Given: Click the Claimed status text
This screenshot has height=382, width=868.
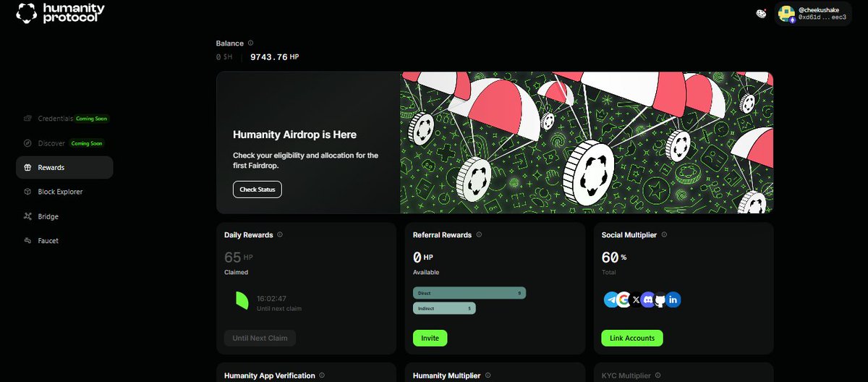Looking at the screenshot, I should click(237, 273).
